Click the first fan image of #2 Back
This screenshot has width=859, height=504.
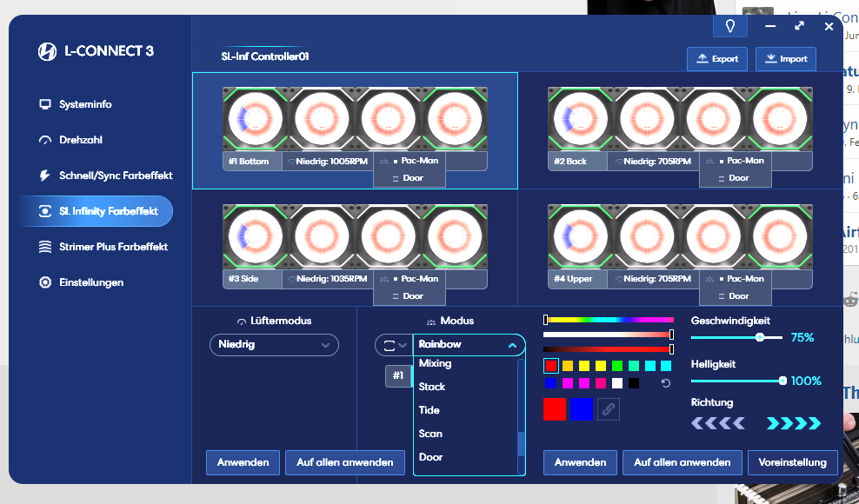click(x=580, y=118)
